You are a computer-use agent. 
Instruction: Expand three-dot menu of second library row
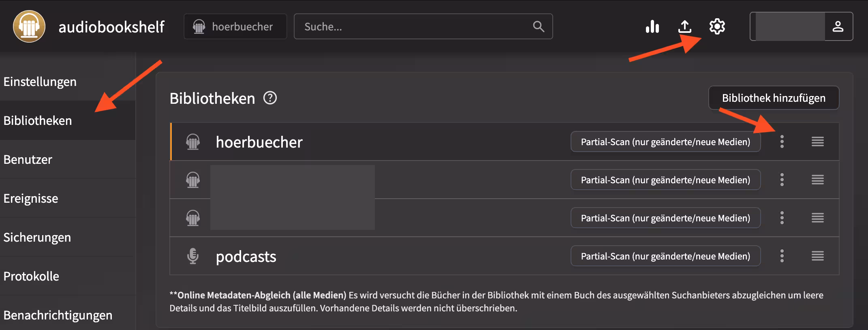click(782, 180)
